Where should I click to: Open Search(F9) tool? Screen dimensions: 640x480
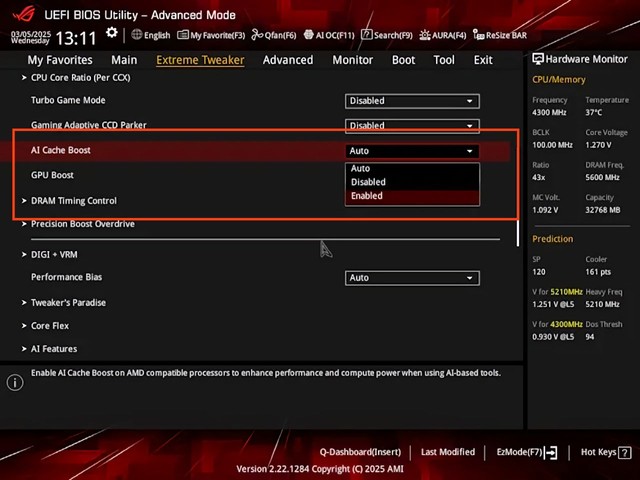(x=387, y=36)
